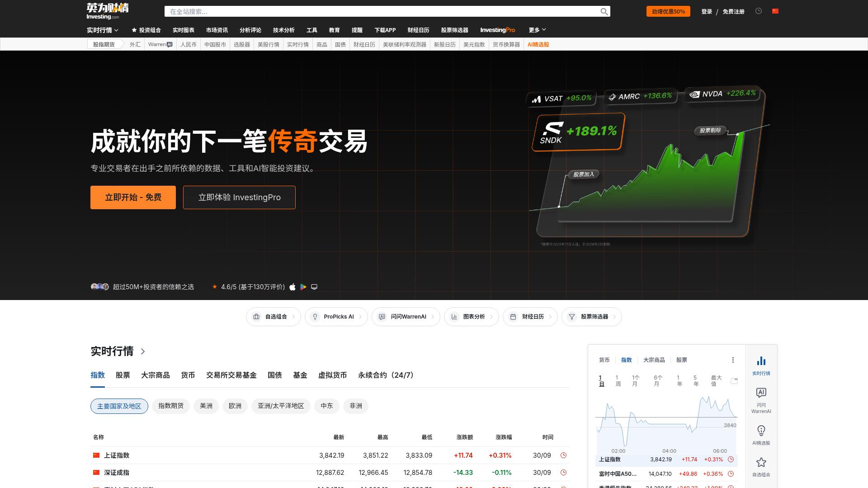Select 货币 tab in sidebar widget
This screenshot has height=488, width=868.
604,360
